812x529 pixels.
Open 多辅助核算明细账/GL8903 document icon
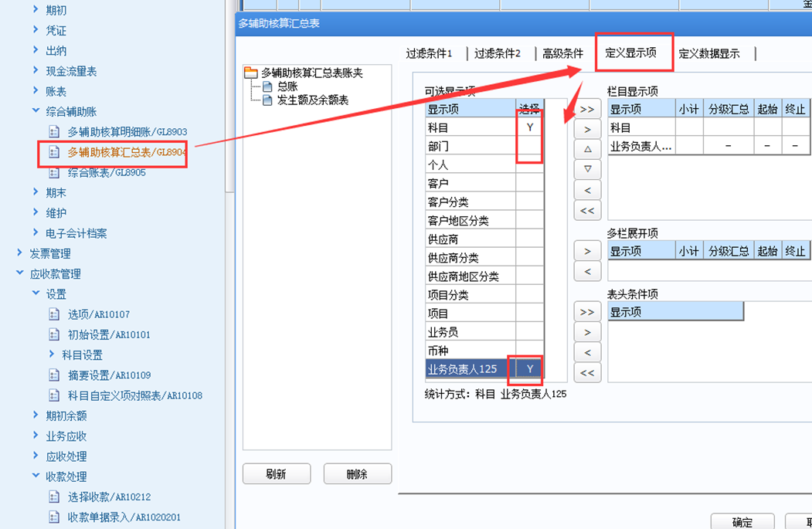point(54,131)
